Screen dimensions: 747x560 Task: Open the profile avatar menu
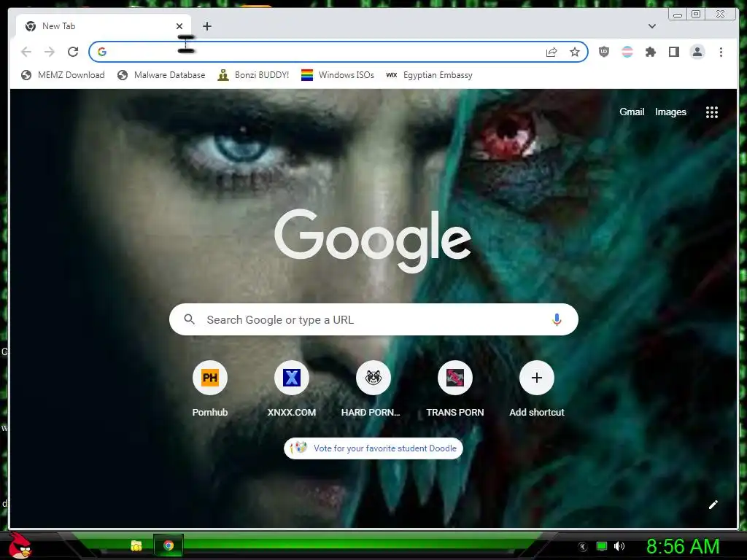(x=697, y=52)
